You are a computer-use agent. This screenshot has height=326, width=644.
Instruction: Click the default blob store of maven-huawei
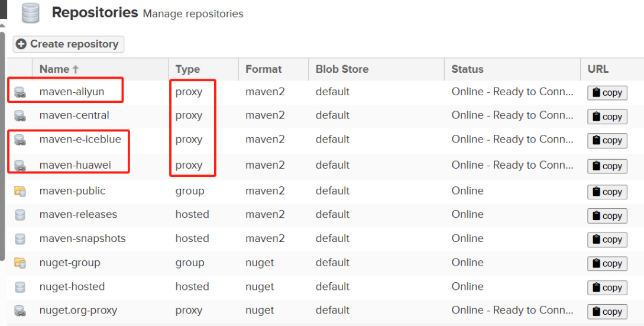pos(332,165)
